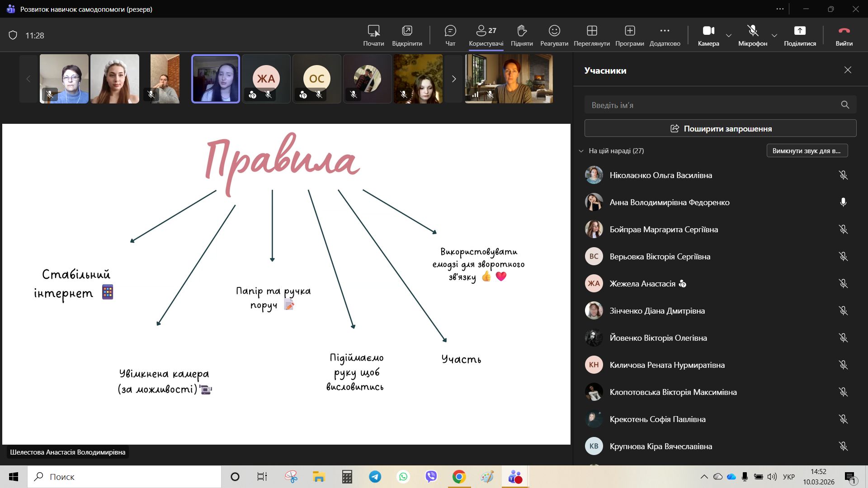Click the Поширити запрошення button

click(720, 128)
